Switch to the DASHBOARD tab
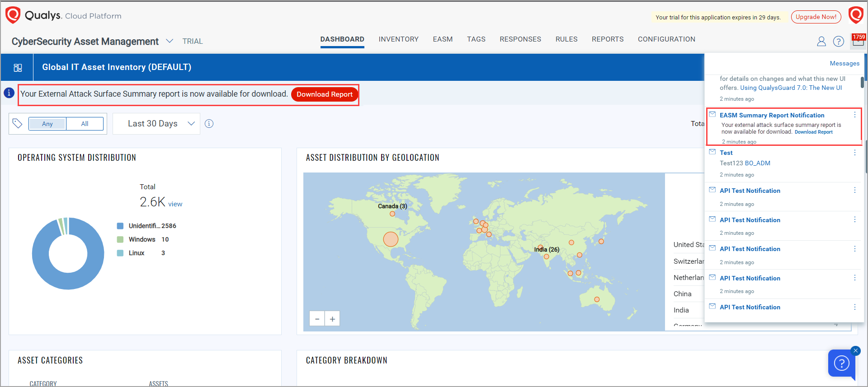The width and height of the screenshot is (868, 387). 342,39
